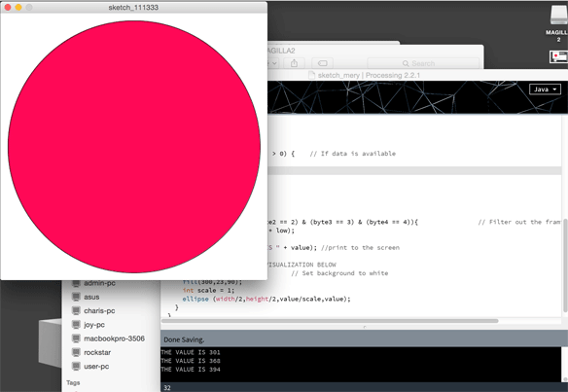Click the 'sketch_mery | Processing 2.2.1' title
Viewport: 568px width, 392px height.
(x=369, y=75)
